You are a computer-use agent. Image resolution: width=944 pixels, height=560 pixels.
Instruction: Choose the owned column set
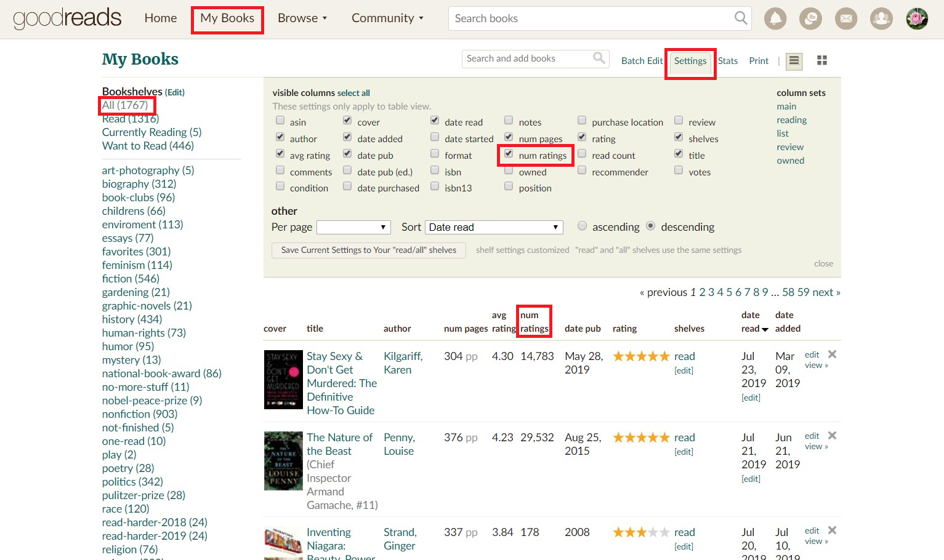791,161
